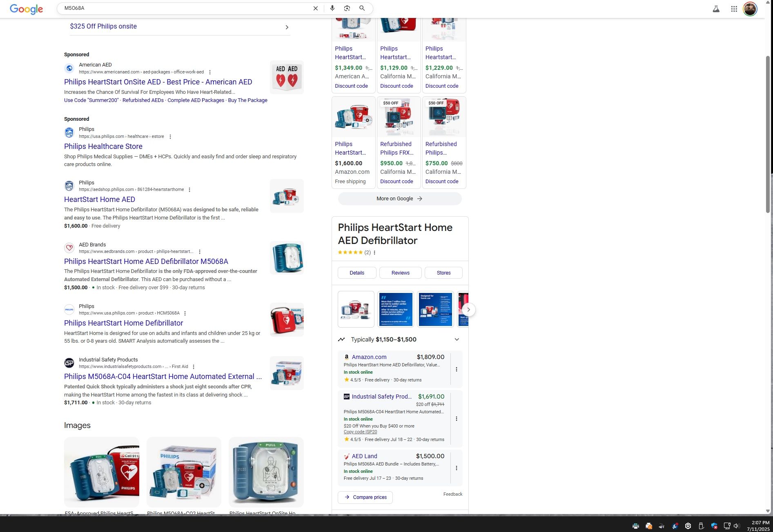Click the page vertical scrollbar thumb

768,135
